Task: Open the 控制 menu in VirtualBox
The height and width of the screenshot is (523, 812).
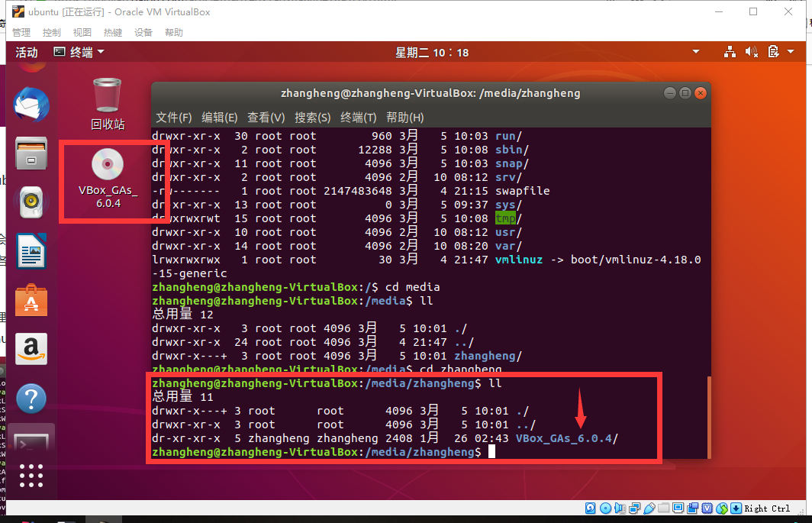Action: pyautogui.click(x=52, y=32)
